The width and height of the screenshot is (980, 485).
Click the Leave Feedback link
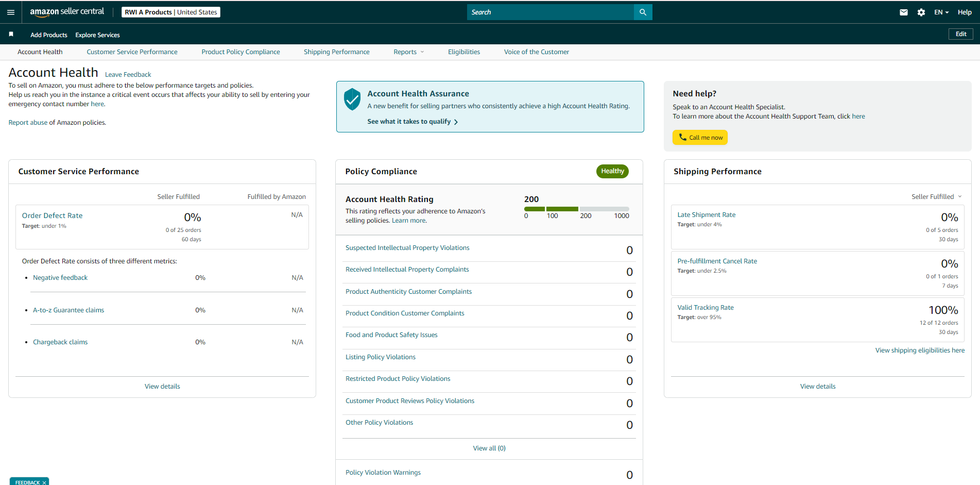128,75
